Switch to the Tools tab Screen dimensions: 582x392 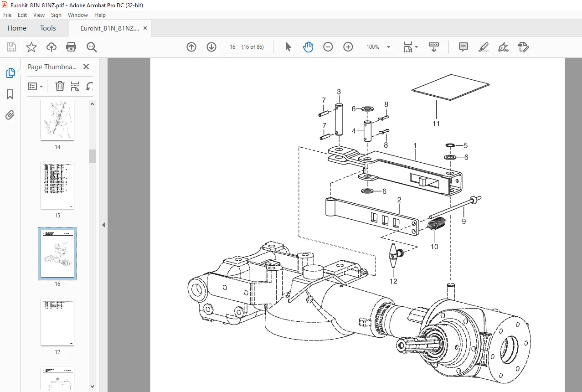pyautogui.click(x=48, y=28)
